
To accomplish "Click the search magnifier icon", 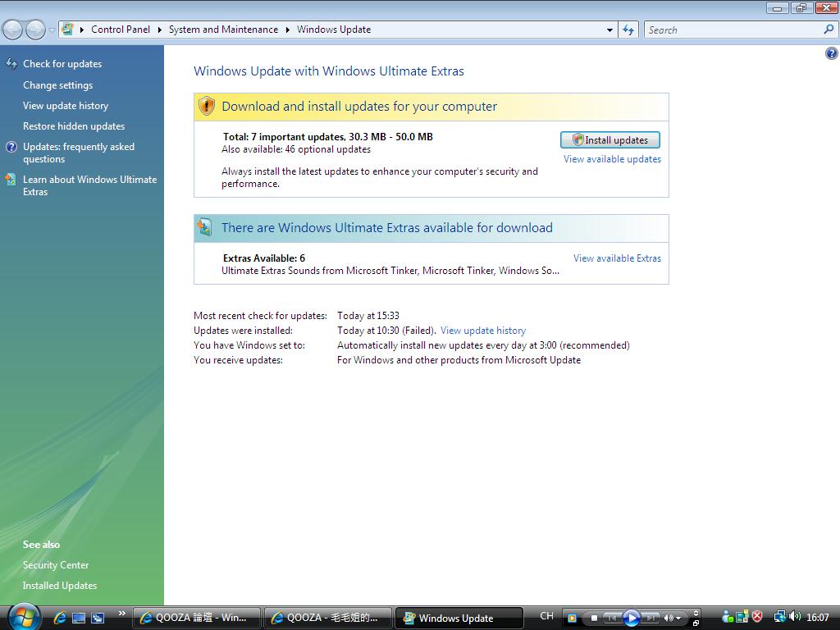I will click(x=829, y=30).
